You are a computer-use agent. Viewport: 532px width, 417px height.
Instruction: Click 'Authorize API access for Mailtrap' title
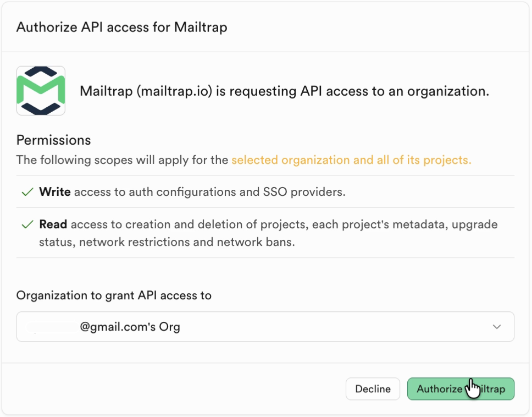122,27
